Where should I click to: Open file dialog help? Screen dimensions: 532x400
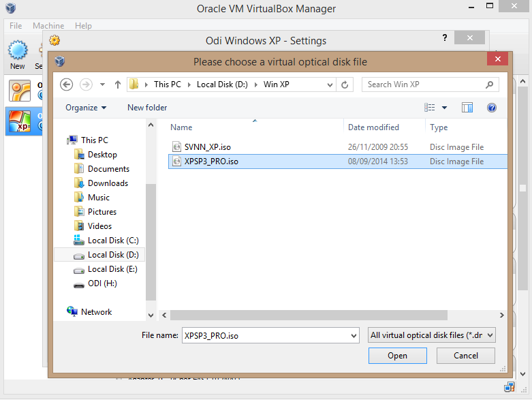492,108
